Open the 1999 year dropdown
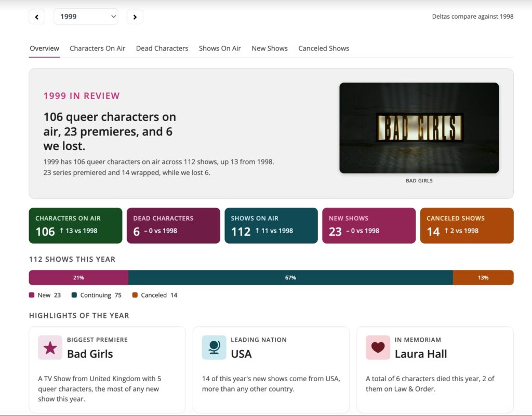Viewport: 532px width, 416px height. (x=86, y=17)
